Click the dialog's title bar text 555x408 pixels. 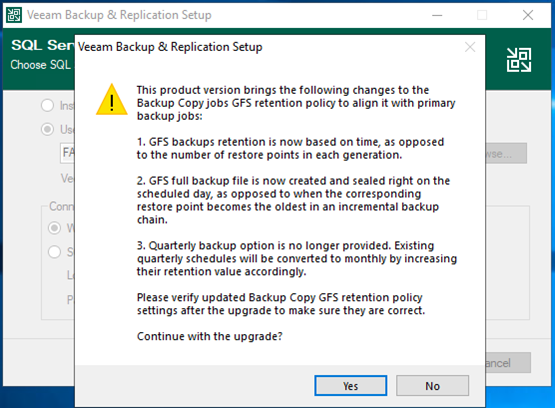(x=170, y=47)
